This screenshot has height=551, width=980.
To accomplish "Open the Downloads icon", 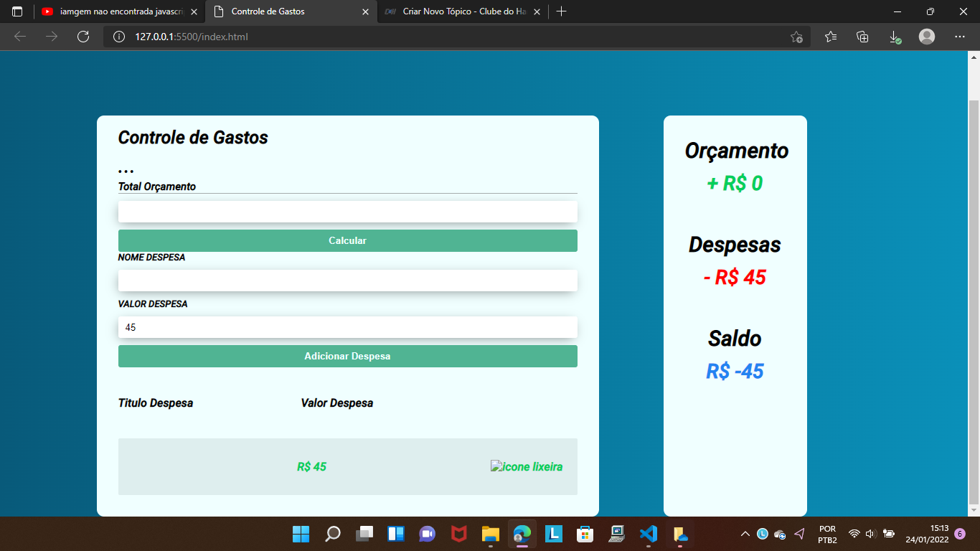I will [x=895, y=37].
